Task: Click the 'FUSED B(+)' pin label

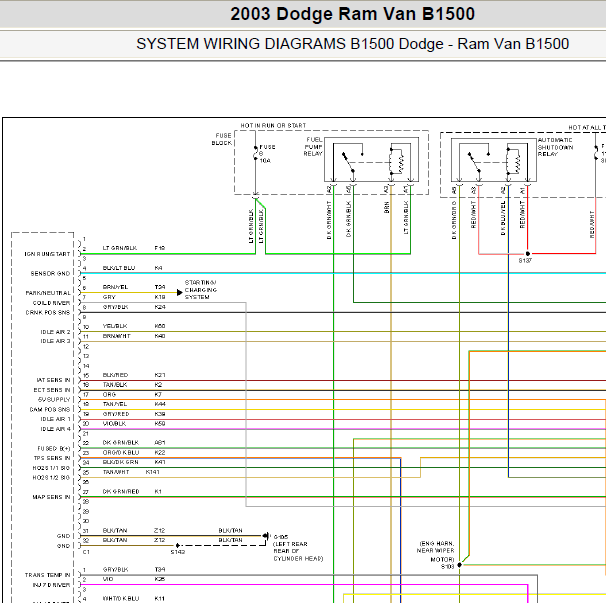Action: click(54, 448)
